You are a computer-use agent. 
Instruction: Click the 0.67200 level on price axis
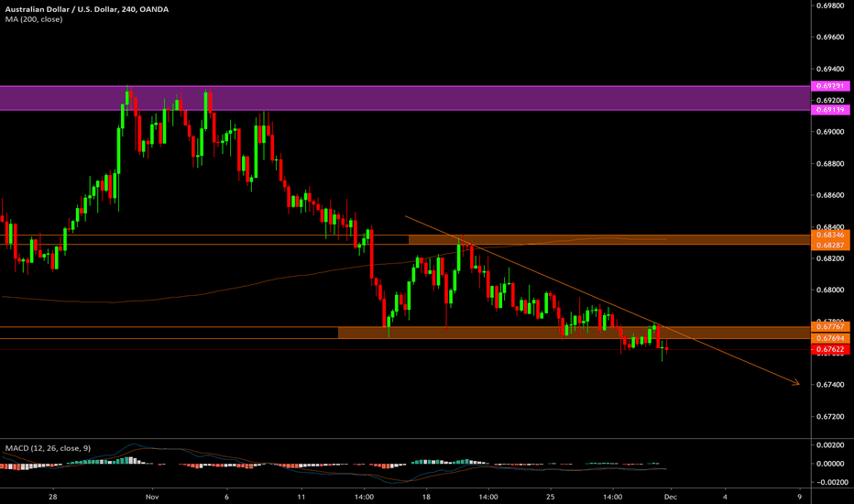pos(830,416)
